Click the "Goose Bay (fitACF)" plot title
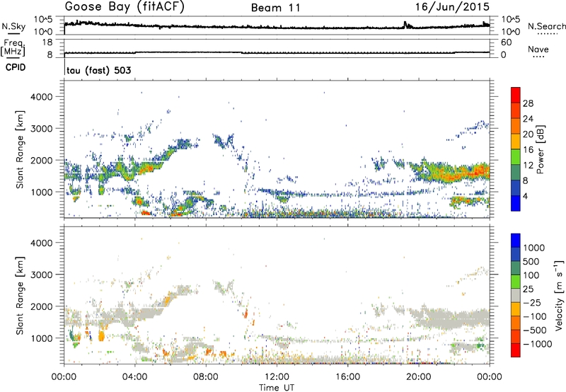This screenshot has height=392, width=566. pos(125,7)
